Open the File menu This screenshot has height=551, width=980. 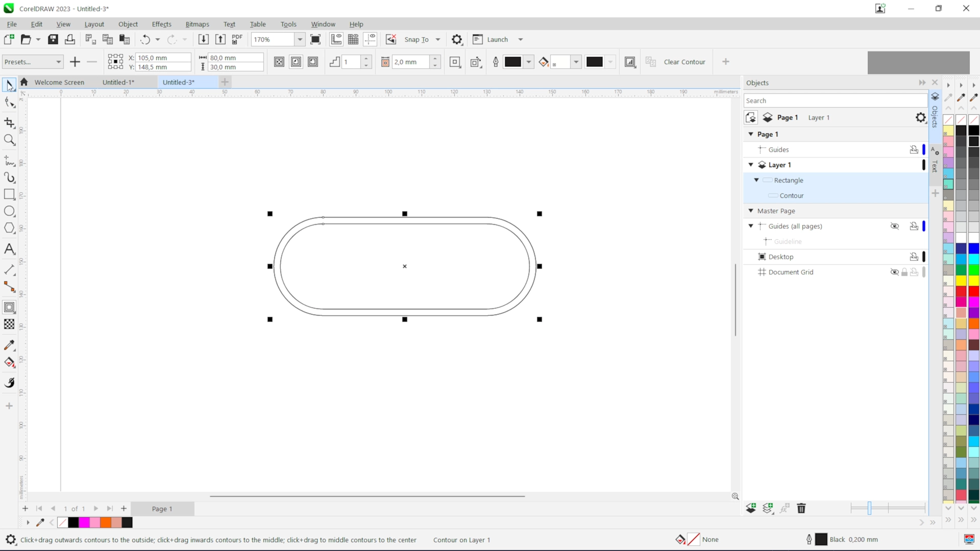pos(12,24)
